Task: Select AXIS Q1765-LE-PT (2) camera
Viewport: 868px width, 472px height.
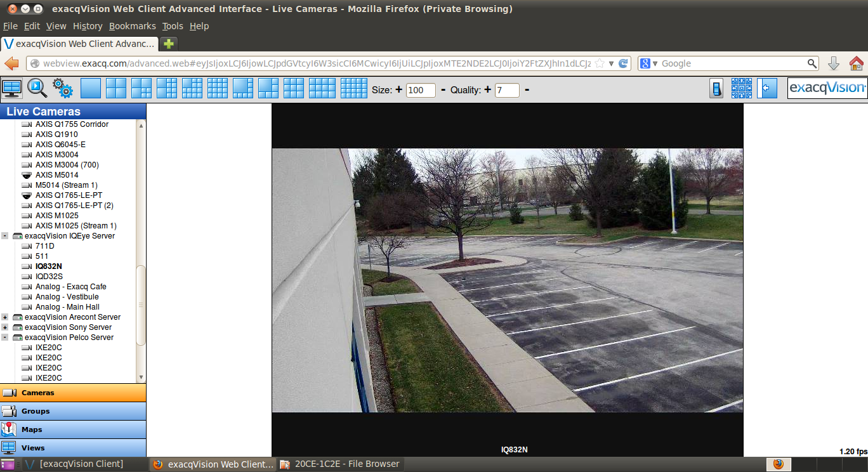Action: tap(74, 206)
